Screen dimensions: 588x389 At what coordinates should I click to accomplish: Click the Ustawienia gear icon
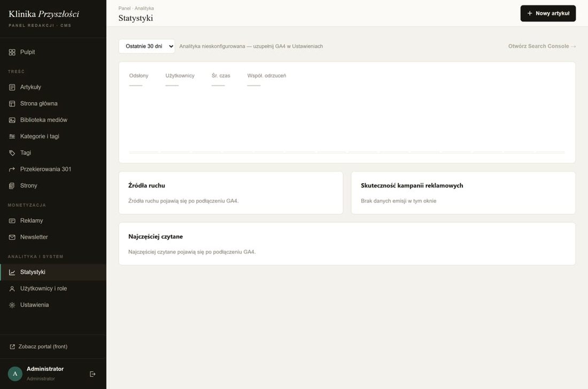tap(12, 305)
